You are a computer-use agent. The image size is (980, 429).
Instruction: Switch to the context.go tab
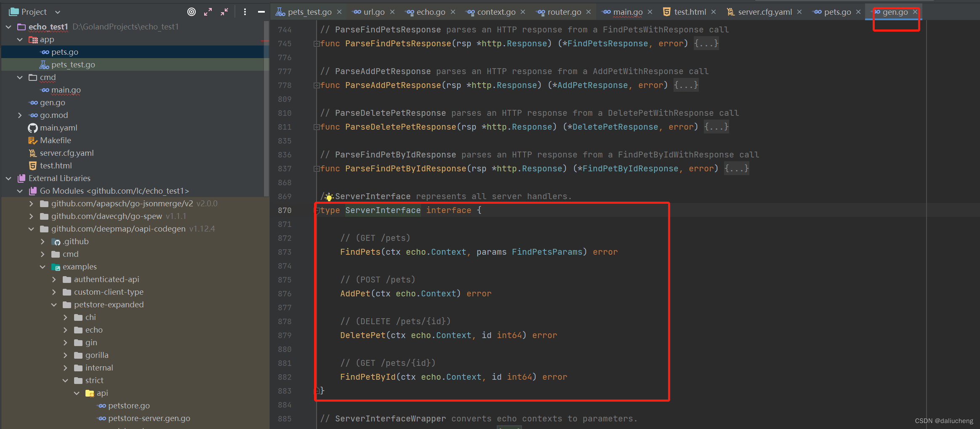click(491, 12)
